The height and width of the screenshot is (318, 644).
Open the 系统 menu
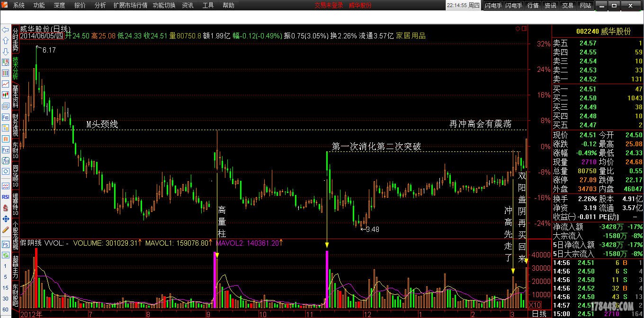pos(18,6)
